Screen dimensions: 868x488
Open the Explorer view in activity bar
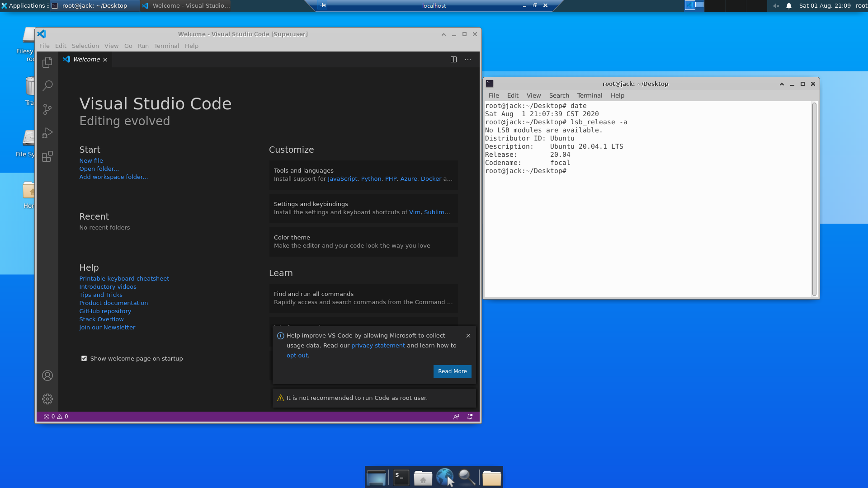tap(47, 62)
